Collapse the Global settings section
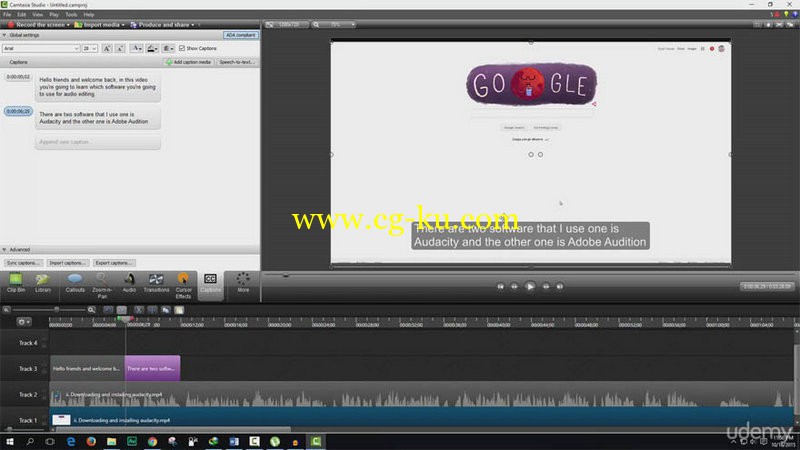Image resolution: width=800 pixels, height=450 pixels. click(5, 35)
